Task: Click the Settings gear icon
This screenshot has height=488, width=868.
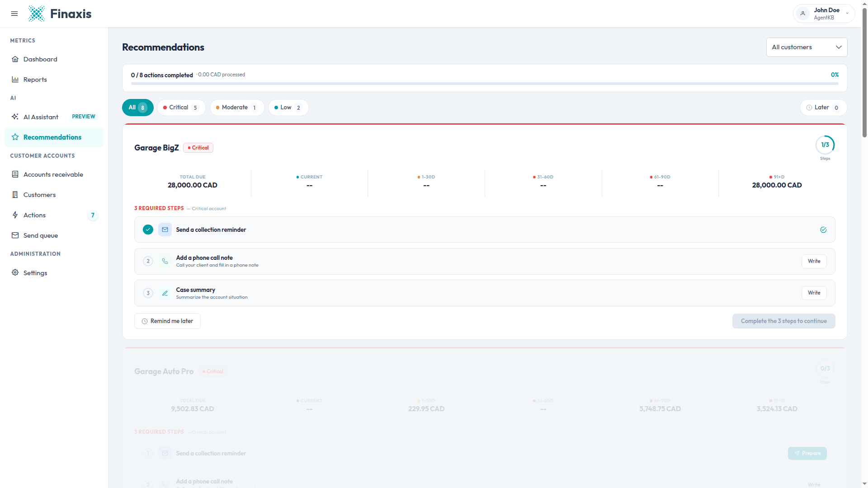Action: (15, 272)
